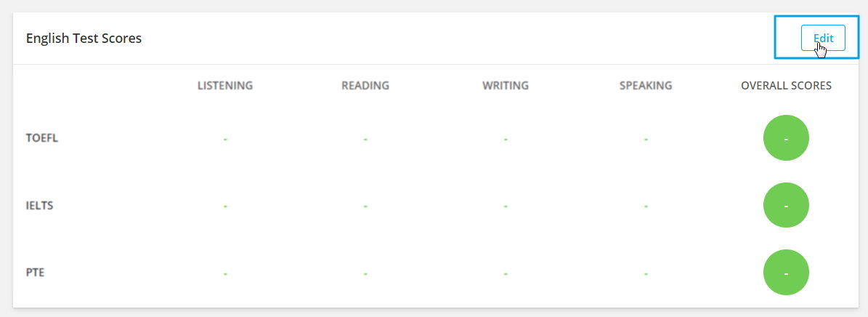Click the OVERALL SCORES column header
Image resolution: width=868 pixels, height=317 pixels.
point(786,85)
